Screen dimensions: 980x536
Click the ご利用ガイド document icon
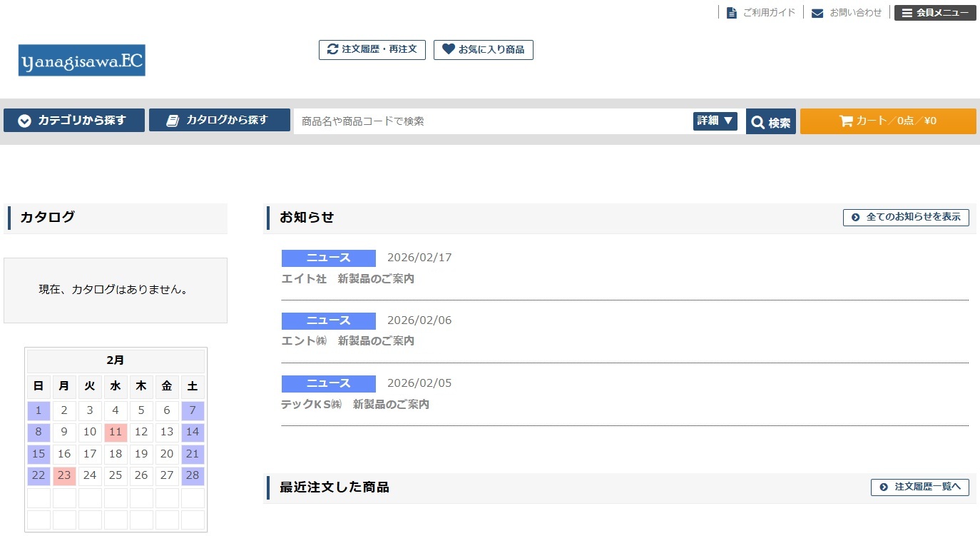point(731,13)
